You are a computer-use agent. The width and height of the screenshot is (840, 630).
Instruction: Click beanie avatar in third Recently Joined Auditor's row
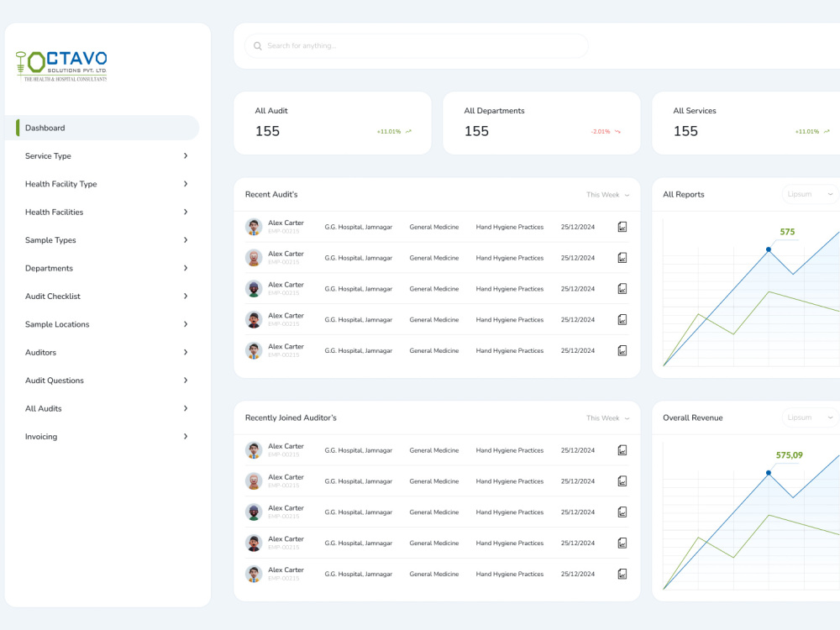(x=254, y=512)
